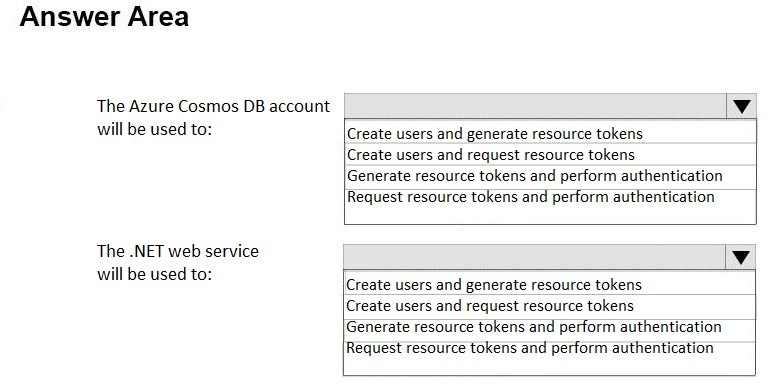The image size is (777, 391).
Task: Pick 'Generate resource tokens and perform authentication' for .NET service
Action: [549, 327]
